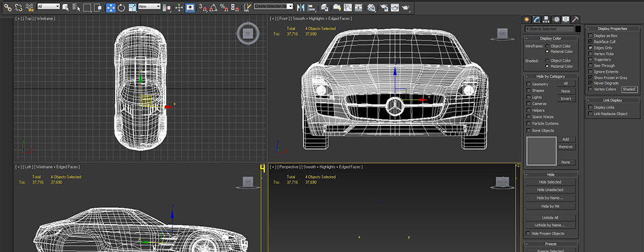Click the Render Production teapot icon

406,8
